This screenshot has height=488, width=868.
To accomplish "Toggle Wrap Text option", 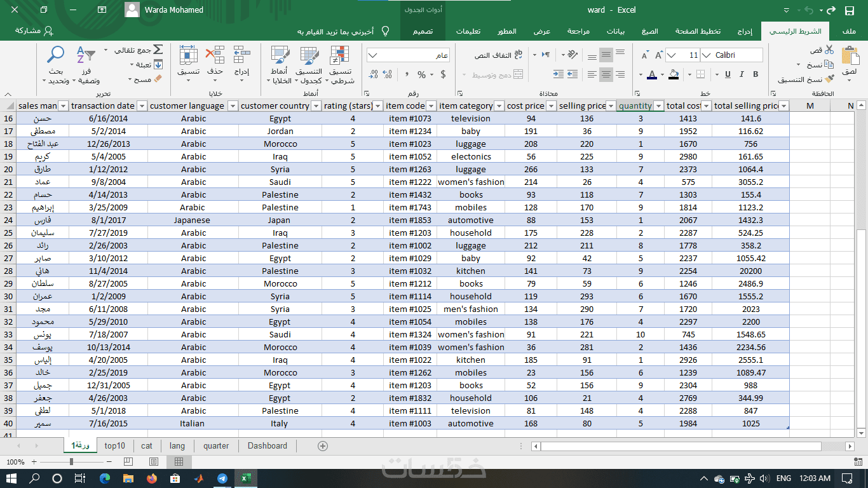I will click(x=499, y=55).
